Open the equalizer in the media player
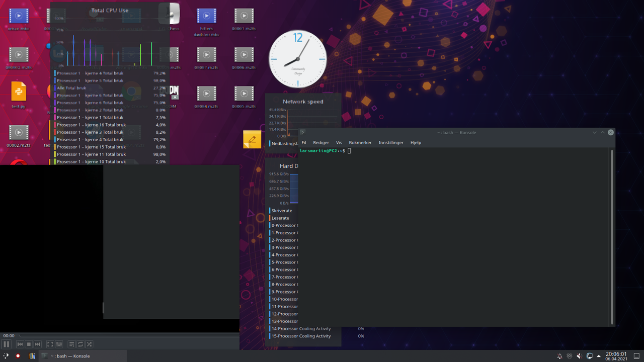Viewport: 644px width, 362px height. coord(58,344)
